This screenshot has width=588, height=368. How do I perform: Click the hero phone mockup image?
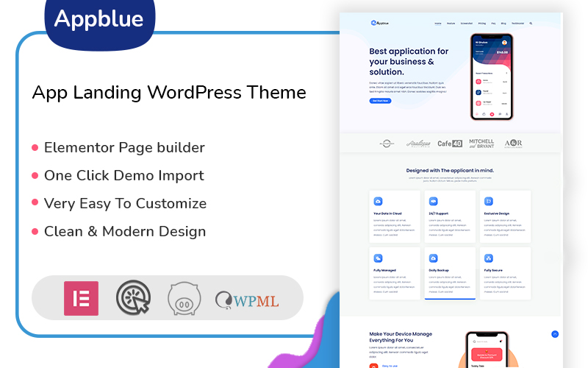click(x=492, y=77)
